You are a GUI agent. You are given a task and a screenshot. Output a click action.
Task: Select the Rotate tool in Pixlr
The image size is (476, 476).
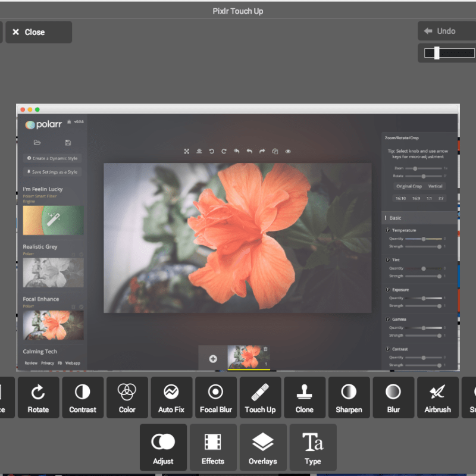38,397
